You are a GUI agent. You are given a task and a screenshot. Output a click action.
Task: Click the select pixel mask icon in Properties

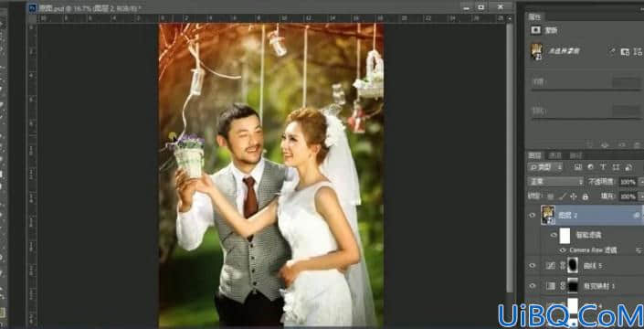coord(613,51)
